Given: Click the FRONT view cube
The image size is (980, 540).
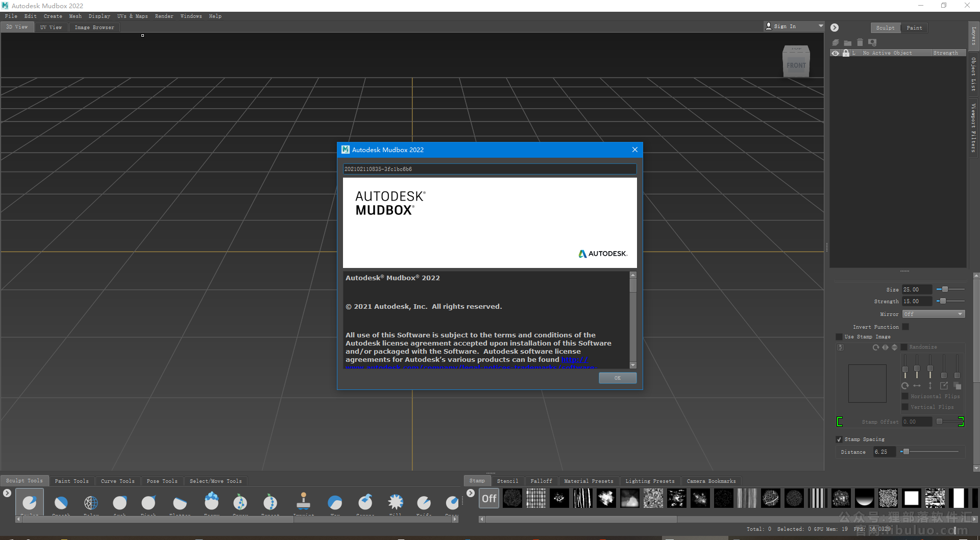Looking at the screenshot, I should click(x=796, y=65).
